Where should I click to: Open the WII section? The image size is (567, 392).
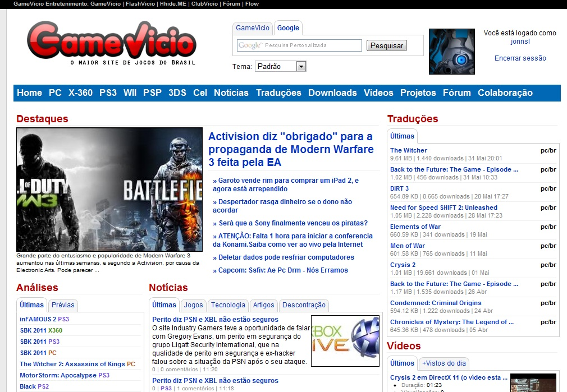pos(130,93)
